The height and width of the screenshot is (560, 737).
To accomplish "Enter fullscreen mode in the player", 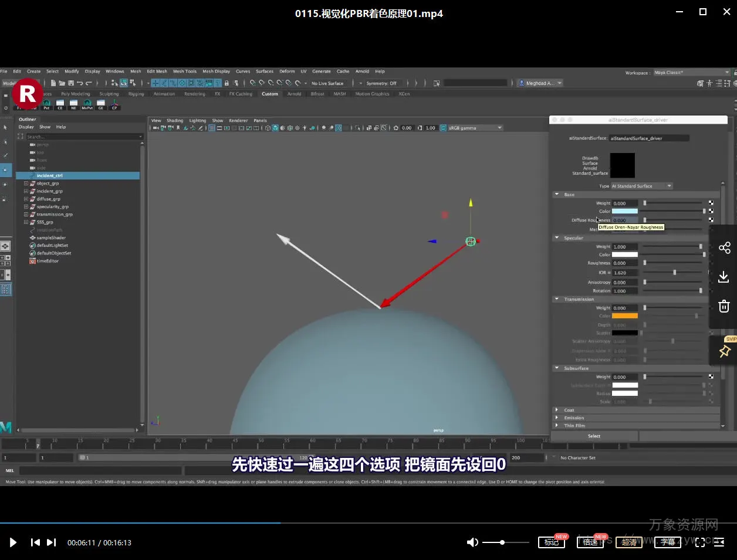I will coord(699,542).
